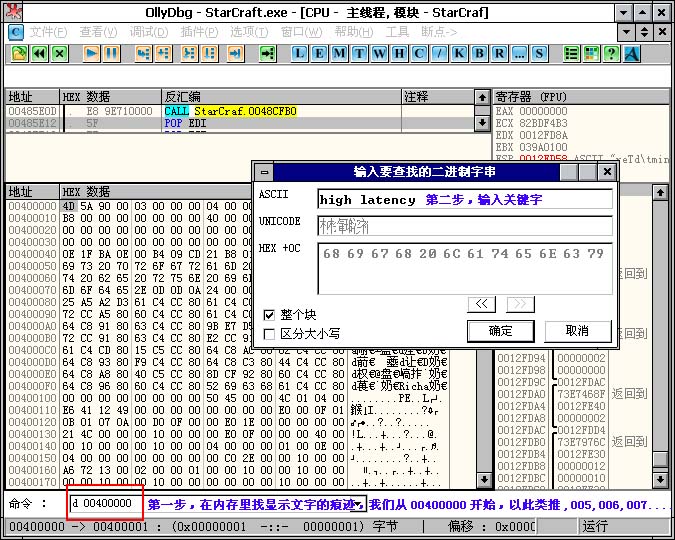This screenshot has width=675, height=540.
Task: Close the debugged program with the X icon
Action: click(x=60, y=54)
